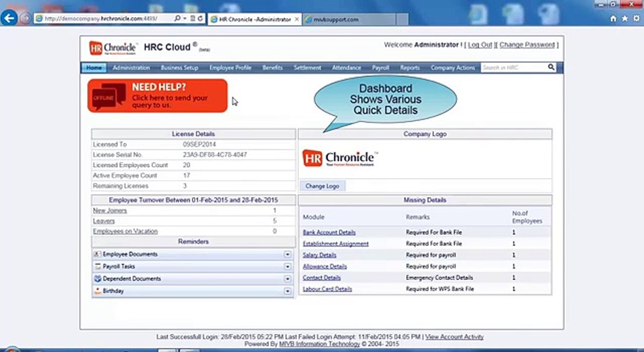Open the Reports menu
Viewport: 644px width, 352px height.
(410, 68)
